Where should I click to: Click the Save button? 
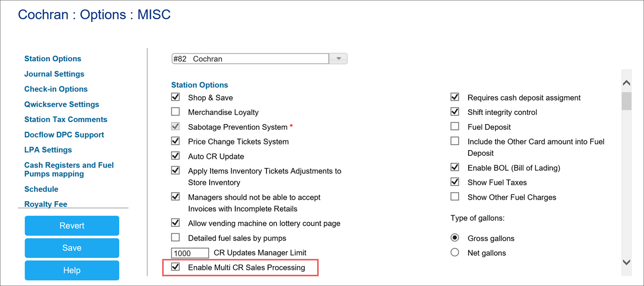[72, 248]
